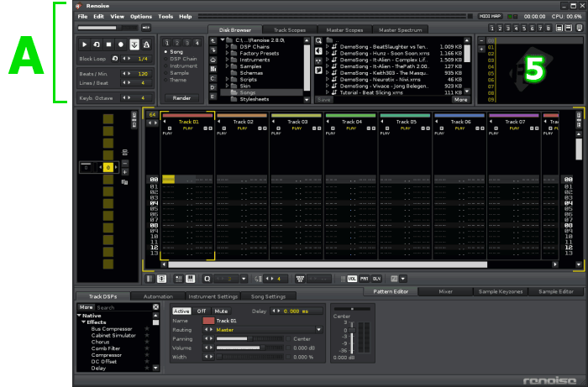588x387 pixels.
Task: Open the Sample Editor tab
Action: (x=556, y=291)
